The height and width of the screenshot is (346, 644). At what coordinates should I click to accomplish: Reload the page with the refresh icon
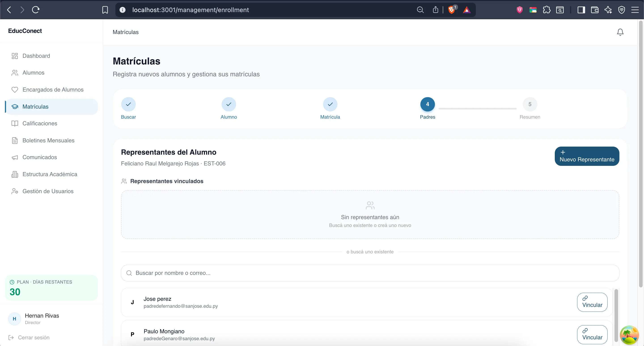36,10
